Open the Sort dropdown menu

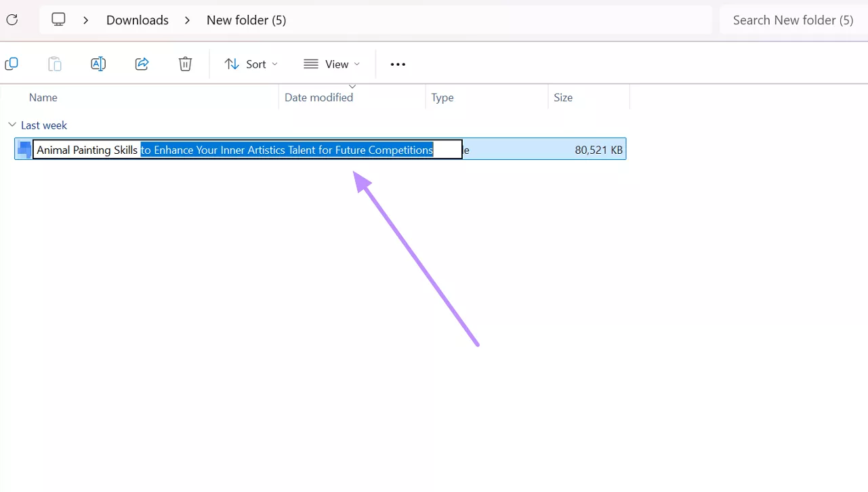251,64
